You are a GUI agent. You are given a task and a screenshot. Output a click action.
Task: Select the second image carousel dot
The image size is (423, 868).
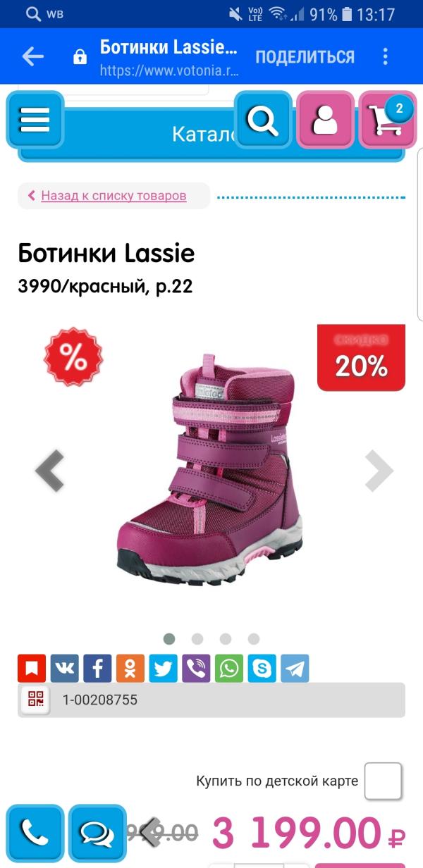[x=197, y=639]
